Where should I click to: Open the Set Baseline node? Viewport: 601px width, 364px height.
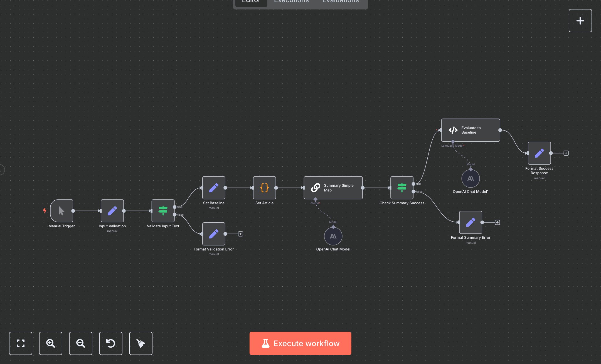click(214, 188)
